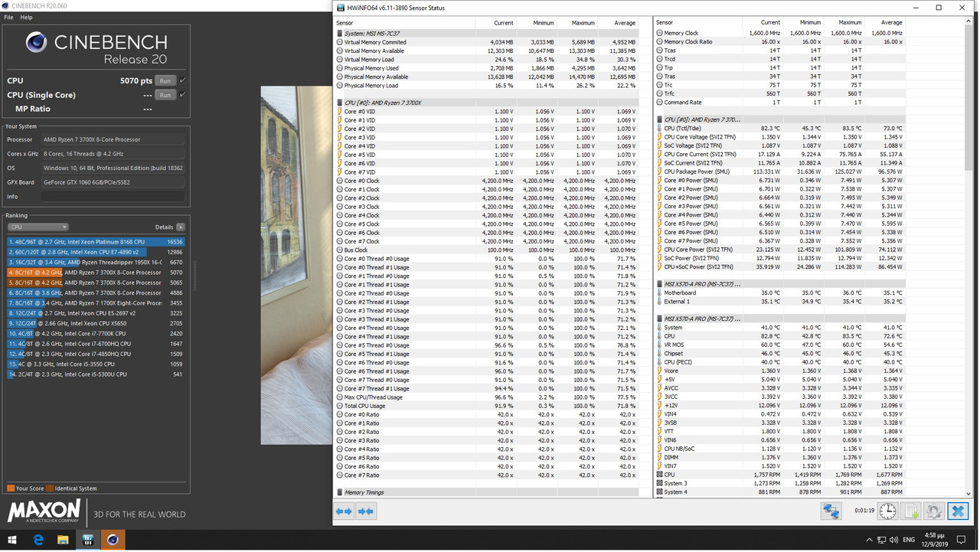Click the Vcore sensor icon

(659, 371)
